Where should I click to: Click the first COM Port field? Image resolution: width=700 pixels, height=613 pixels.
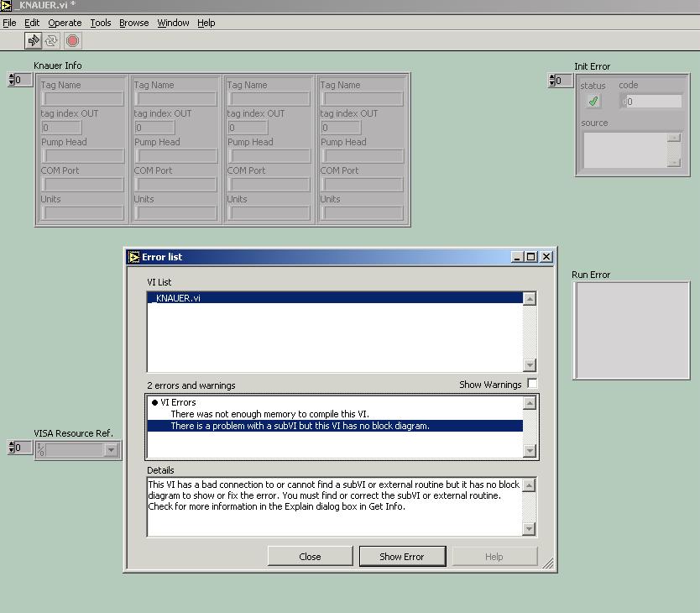click(83, 185)
